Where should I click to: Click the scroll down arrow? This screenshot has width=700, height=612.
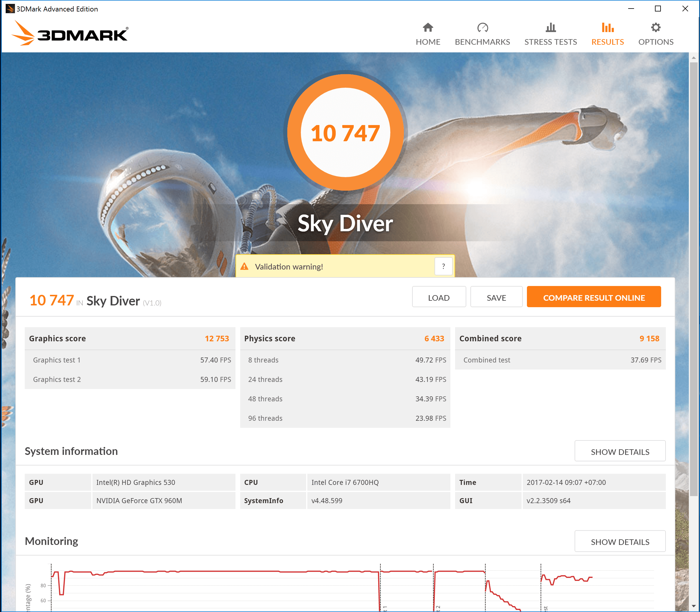coord(693,606)
